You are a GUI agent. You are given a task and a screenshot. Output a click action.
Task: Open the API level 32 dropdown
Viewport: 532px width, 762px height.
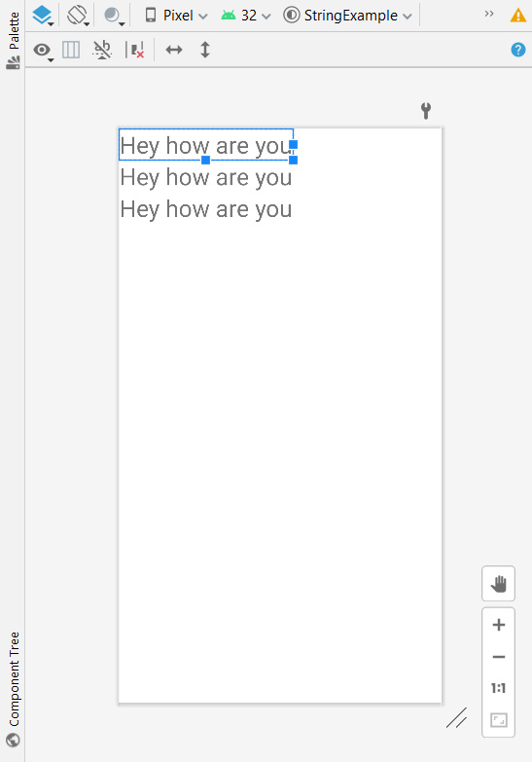tap(245, 16)
